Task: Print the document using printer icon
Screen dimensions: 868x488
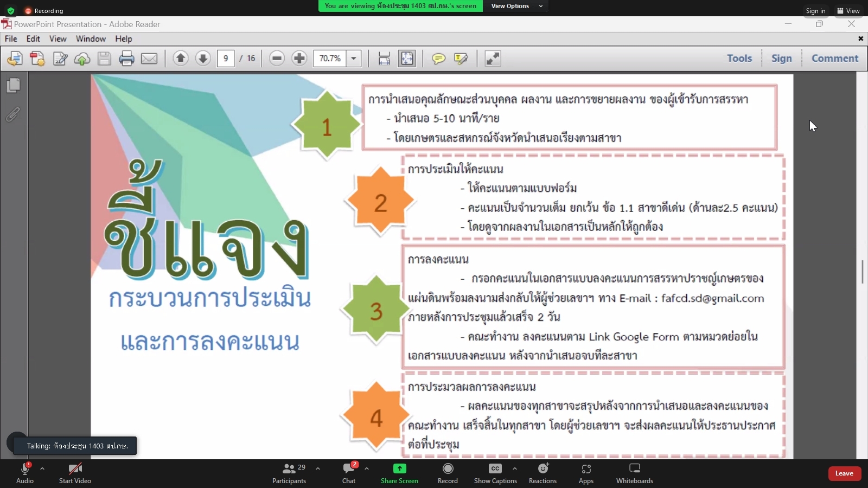Action: tap(127, 59)
